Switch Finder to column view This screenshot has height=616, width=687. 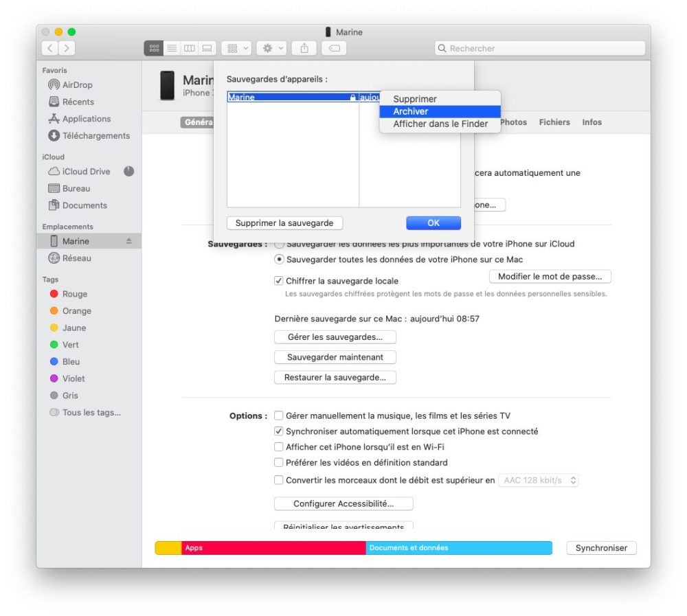(x=190, y=48)
